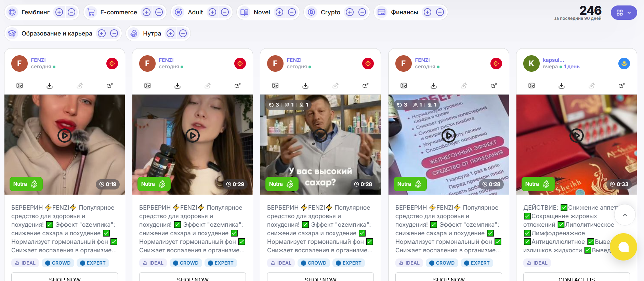Click the scroll-to-top chevron button

pyautogui.click(x=625, y=215)
